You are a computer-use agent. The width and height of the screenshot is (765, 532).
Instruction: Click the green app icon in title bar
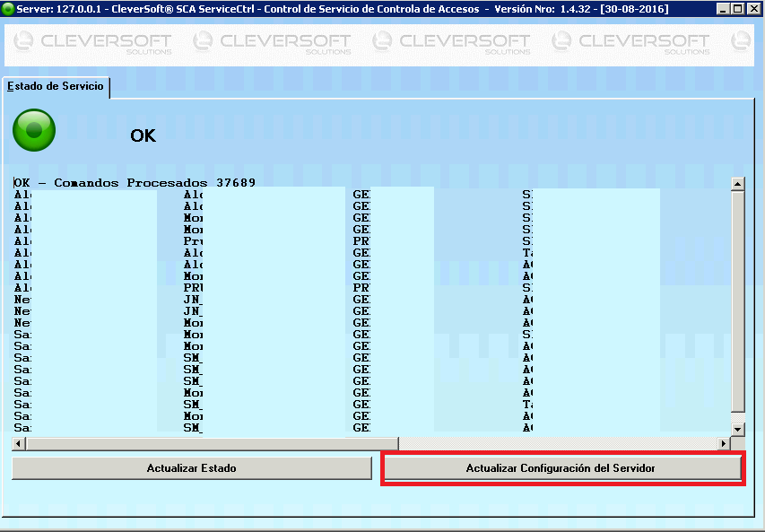7,8
